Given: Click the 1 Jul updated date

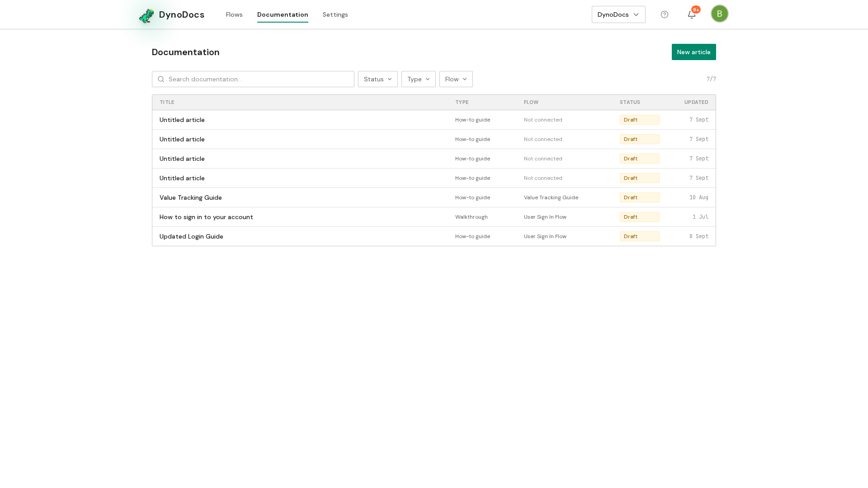Looking at the screenshot, I should point(701,217).
